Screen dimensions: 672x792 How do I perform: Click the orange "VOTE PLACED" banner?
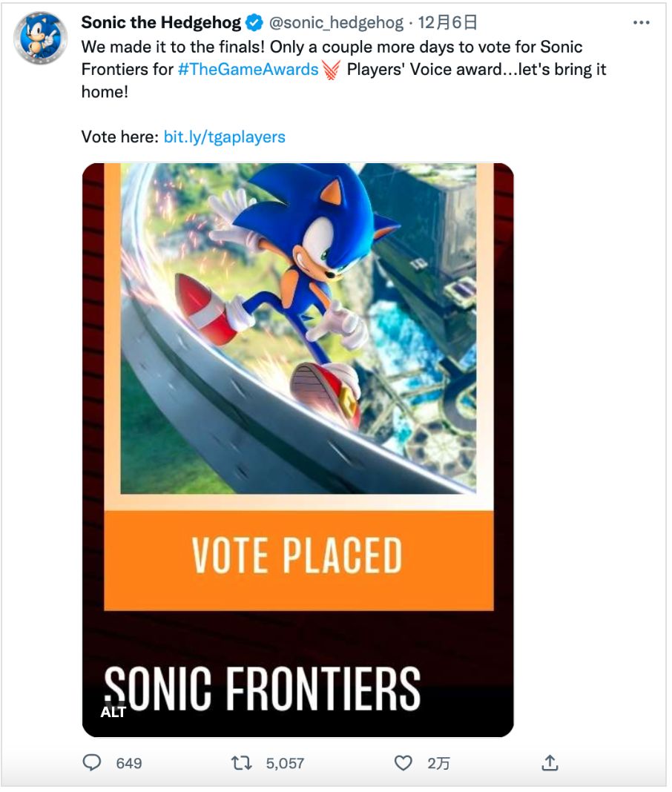[x=298, y=556]
